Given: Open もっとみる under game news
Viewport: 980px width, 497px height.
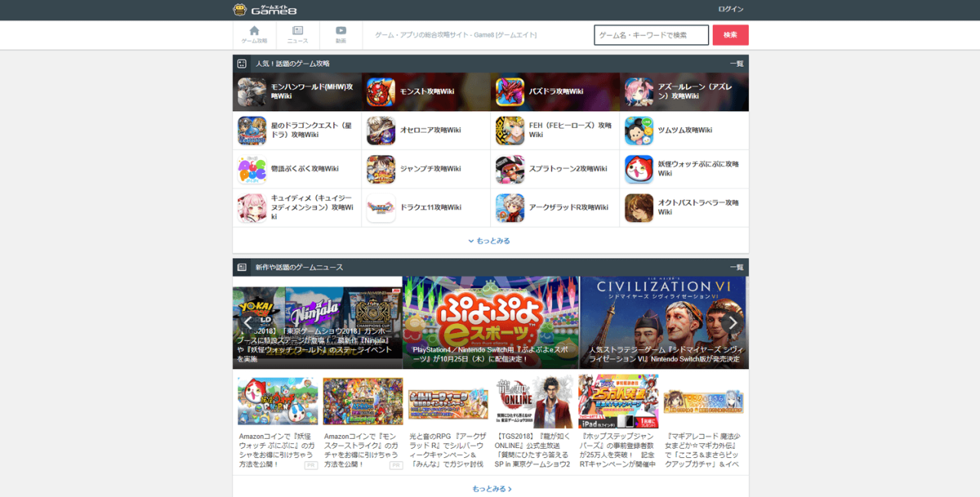Looking at the screenshot, I should point(492,489).
